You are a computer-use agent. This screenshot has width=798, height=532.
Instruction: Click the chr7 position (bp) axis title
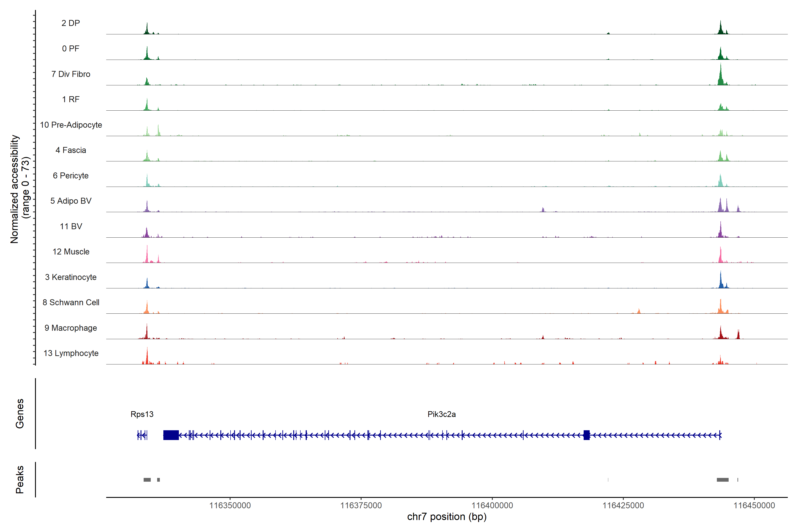tap(446, 517)
